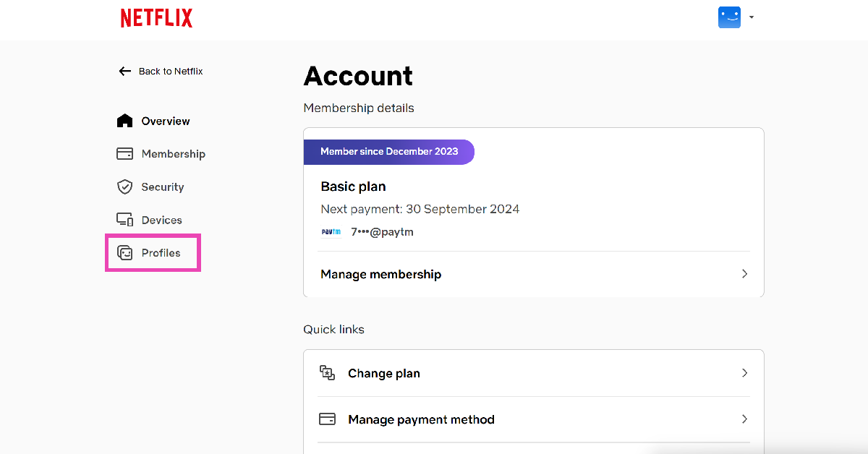Click the blue profile avatar icon
The image size is (868, 454).
pos(729,17)
